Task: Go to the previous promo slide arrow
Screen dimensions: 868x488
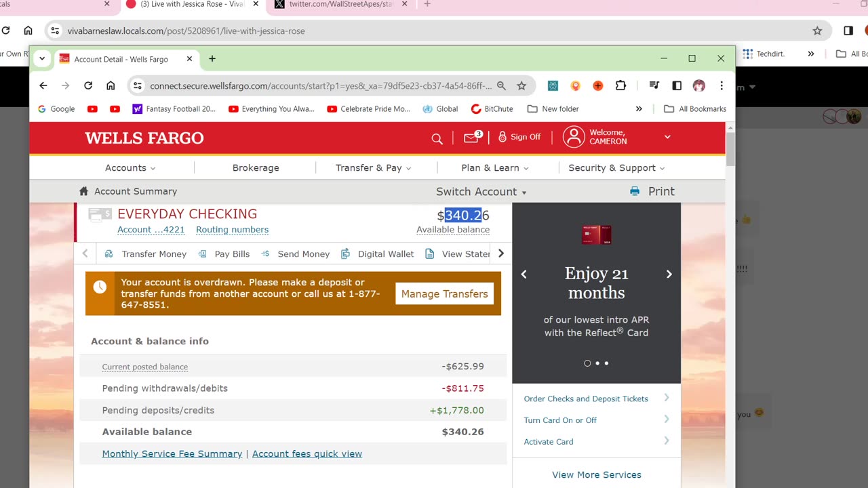Action: (524, 274)
